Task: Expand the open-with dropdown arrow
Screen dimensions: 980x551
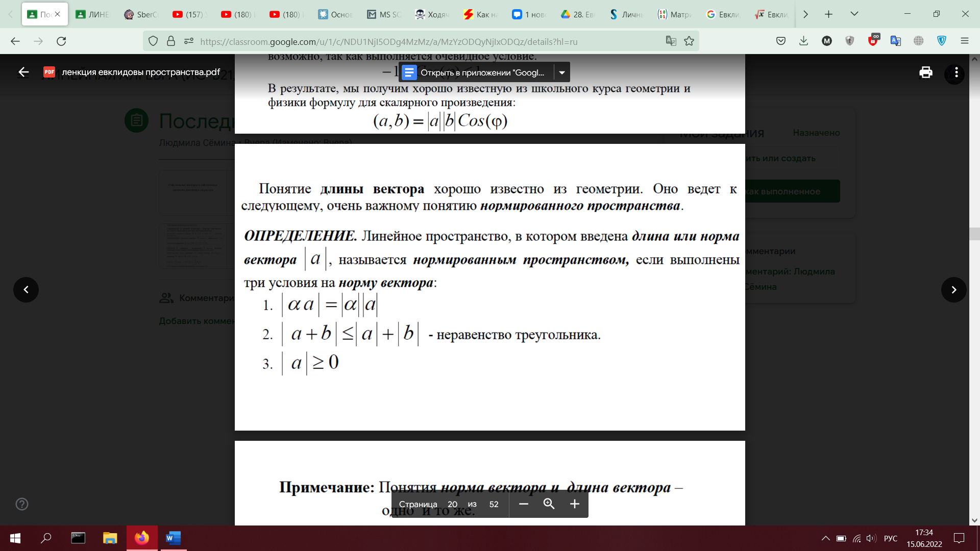Action: (562, 72)
